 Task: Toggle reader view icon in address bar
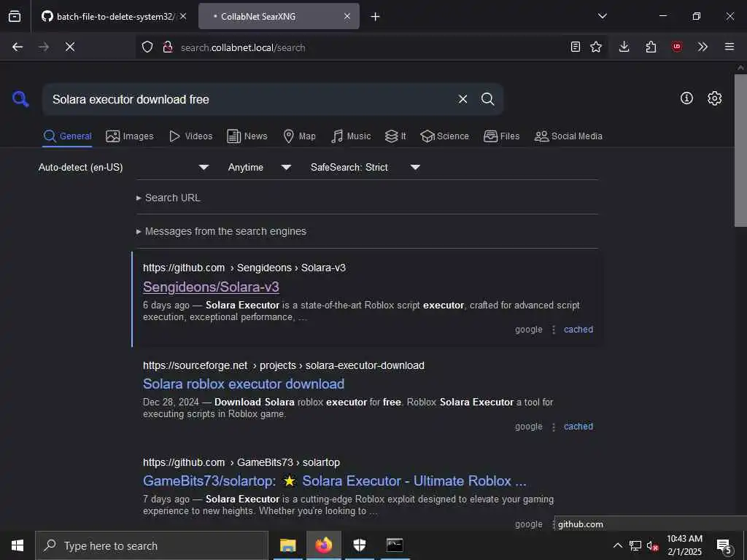click(576, 47)
